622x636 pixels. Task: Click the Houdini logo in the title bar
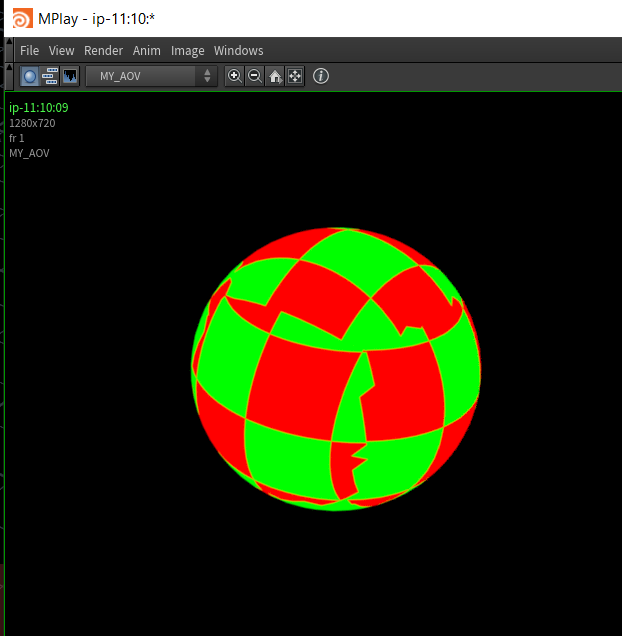click(22, 19)
